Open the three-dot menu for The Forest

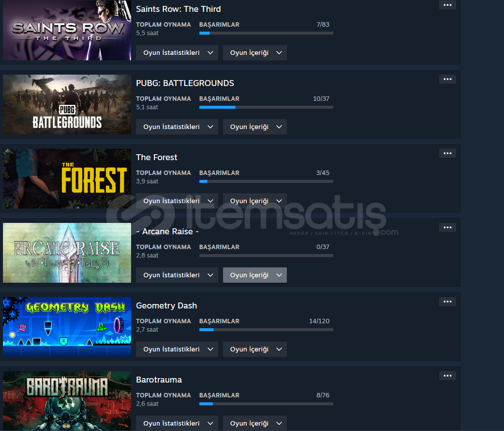point(448,154)
